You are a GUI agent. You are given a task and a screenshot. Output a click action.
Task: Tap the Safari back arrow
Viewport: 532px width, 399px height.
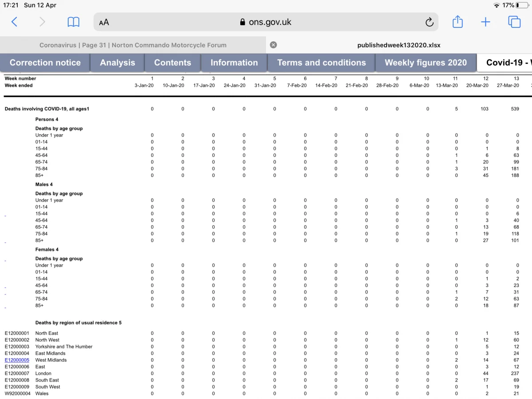[x=14, y=22]
